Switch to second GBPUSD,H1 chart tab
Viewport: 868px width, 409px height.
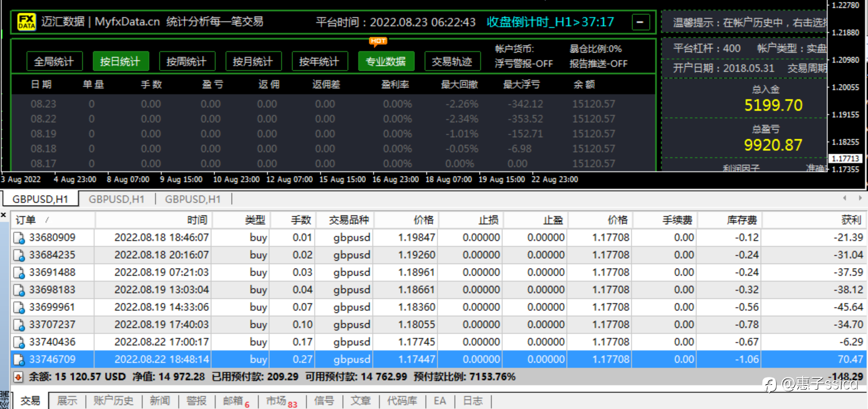(x=117, y=199)
